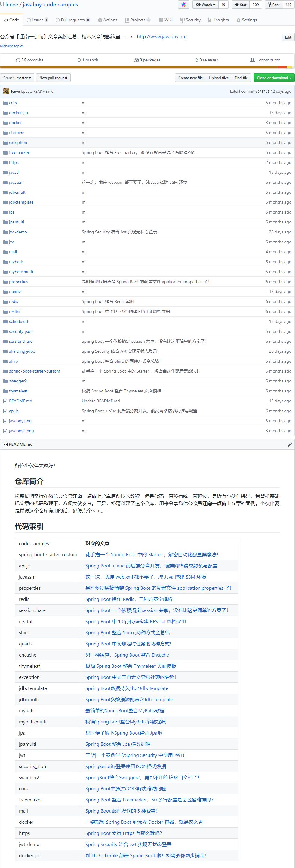Click the jwt-demo folder icon
295x868 pixels.
(5, 232)
